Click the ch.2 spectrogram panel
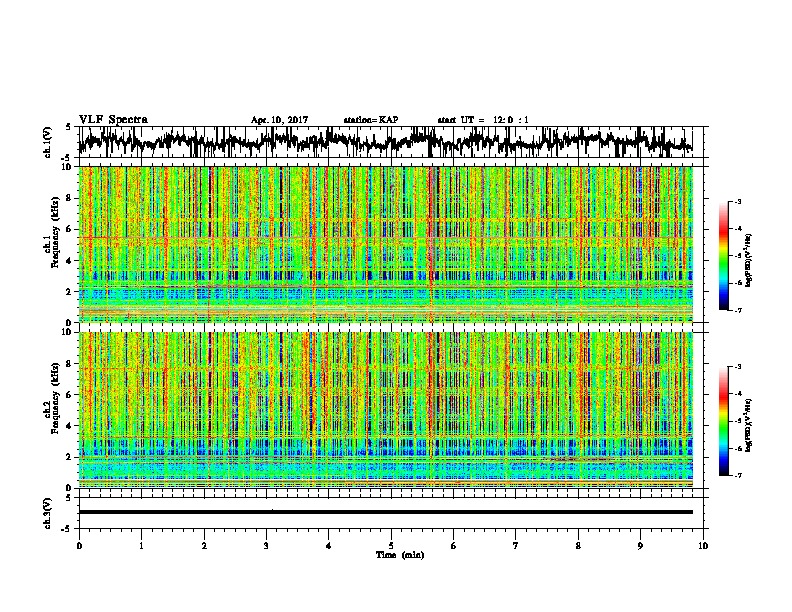The height and width of the screenshot is (612, 792). coord(385,410)
